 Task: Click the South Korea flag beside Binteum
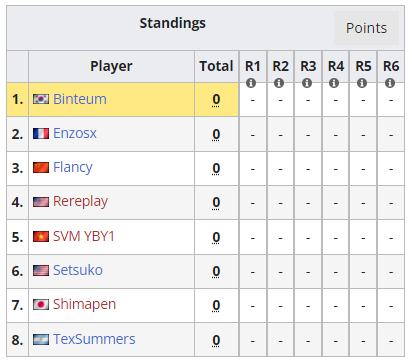41,99
